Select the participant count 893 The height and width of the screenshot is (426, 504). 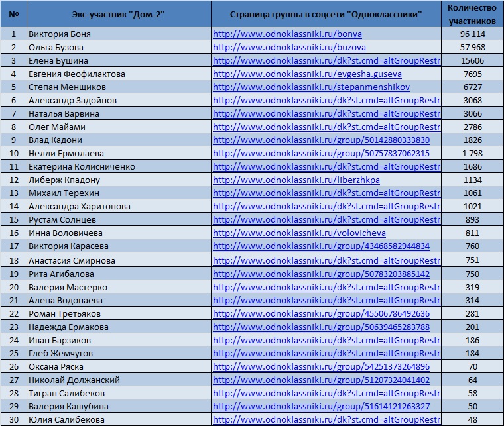point(472,219)
